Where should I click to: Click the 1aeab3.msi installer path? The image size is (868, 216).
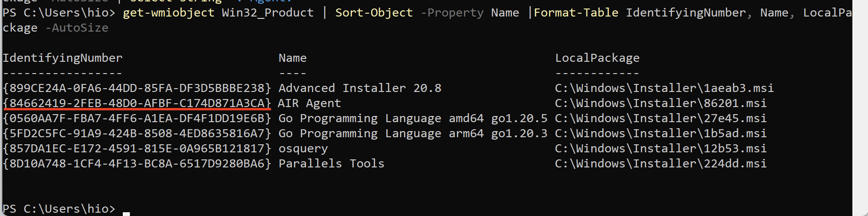(664, 88)
